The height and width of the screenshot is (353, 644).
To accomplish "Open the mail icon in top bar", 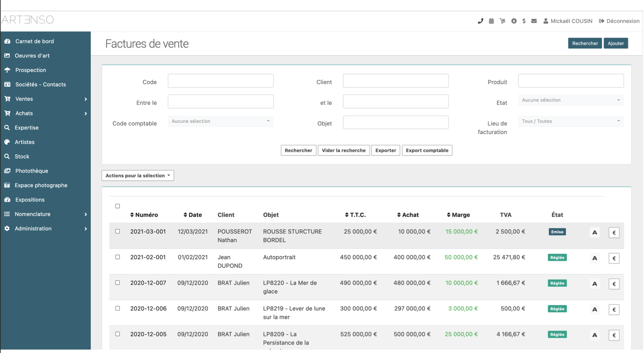I will pyautogui.click(x=534, y=20).
